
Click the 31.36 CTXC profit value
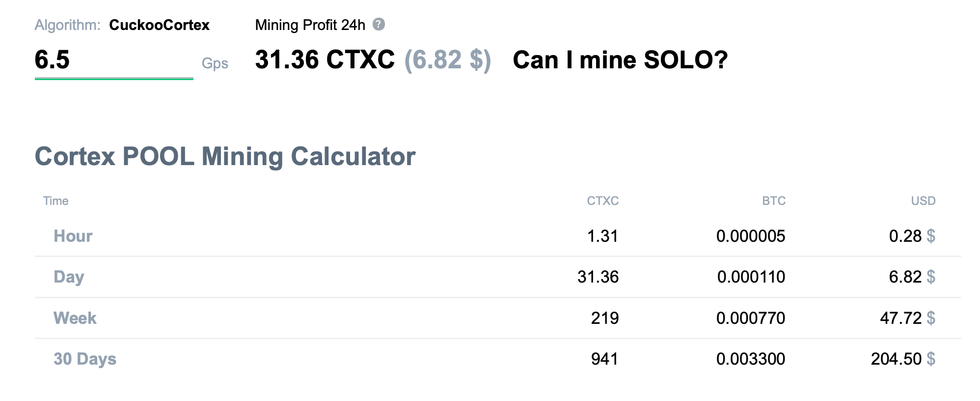click(x=325, y=60)
